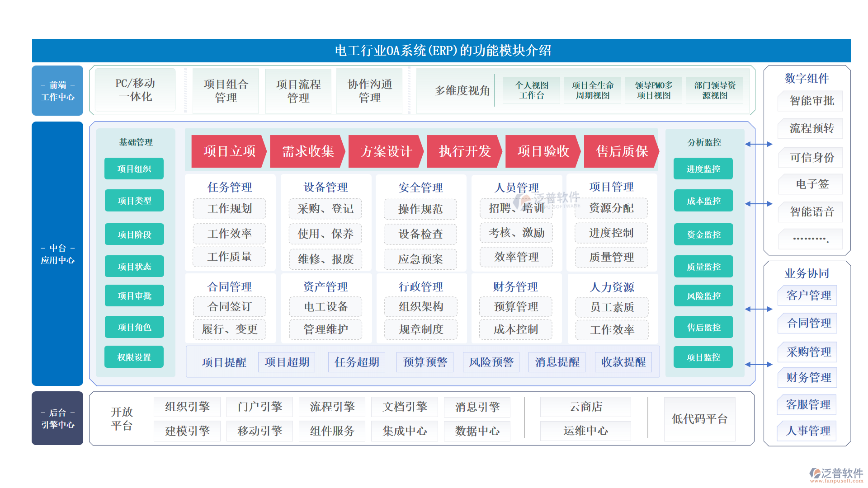Open 权限设置 in 基础管理
Viewport: 868px width, 488px height.
(134, 357)
